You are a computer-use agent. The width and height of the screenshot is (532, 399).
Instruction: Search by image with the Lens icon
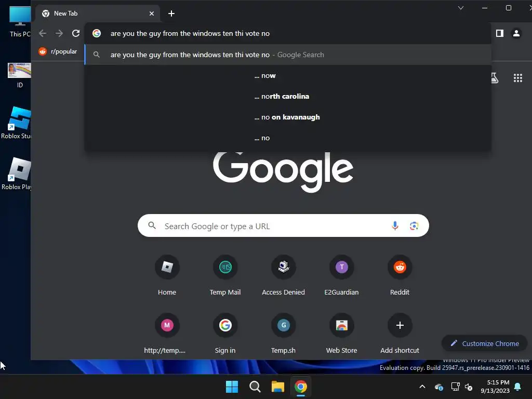[x=414, y=226]
